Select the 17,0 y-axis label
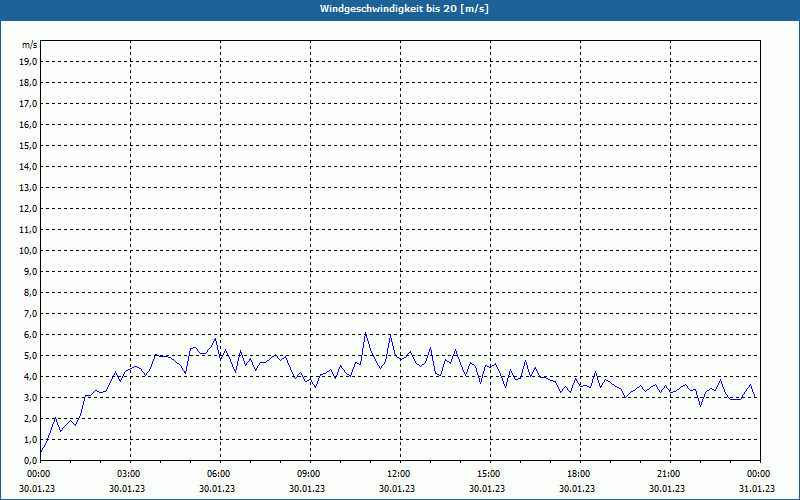This screenshot has height=500, width=800. coord(28,104)
